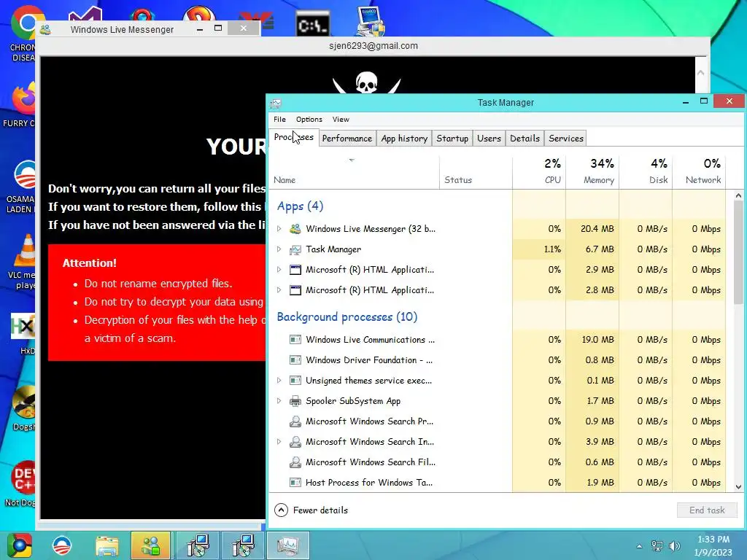Expand the Microsoft Windows Search In... row
The image size is (747, 560).
click(279, 442)
